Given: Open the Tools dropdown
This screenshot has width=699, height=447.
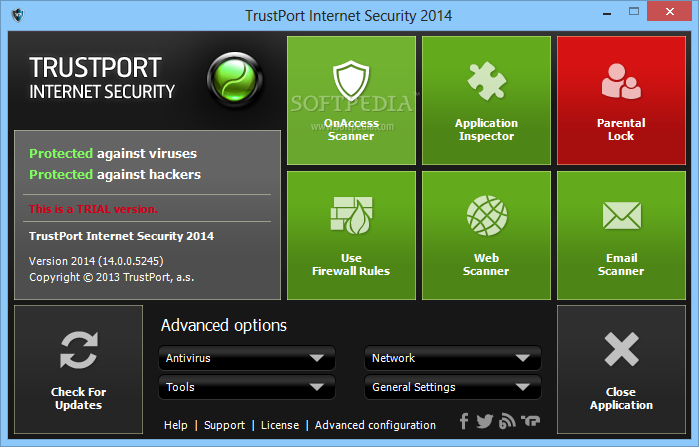Looking at the screenshot, I should (x=247, y=387).
